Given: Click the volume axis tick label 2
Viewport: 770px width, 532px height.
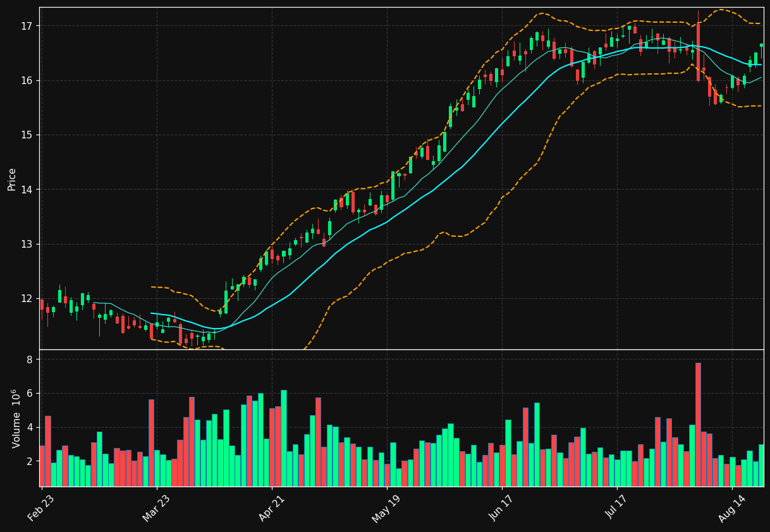Looking at the screenshot, I should coord(30,462).
